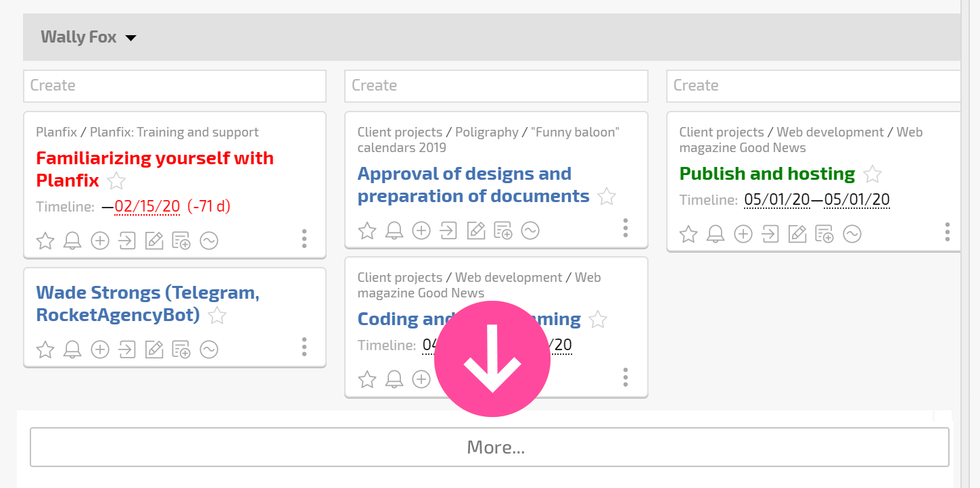
Task: Open three-dot menu on Approval of designs card
Action: 626,228
